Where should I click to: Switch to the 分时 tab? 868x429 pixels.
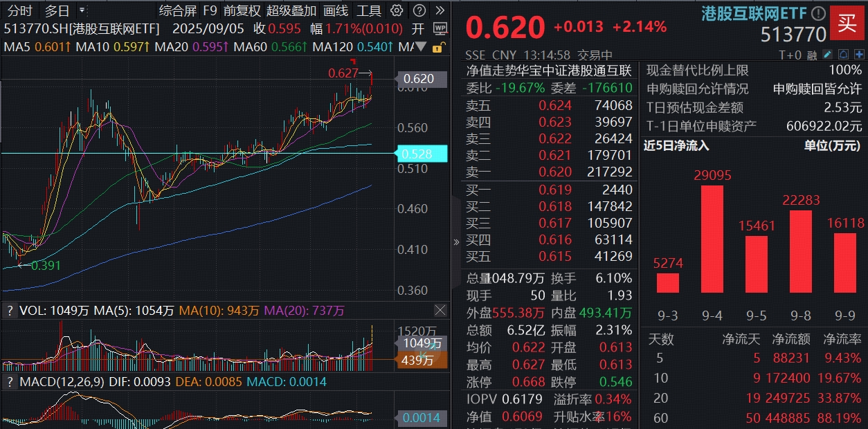click(20, 11)
